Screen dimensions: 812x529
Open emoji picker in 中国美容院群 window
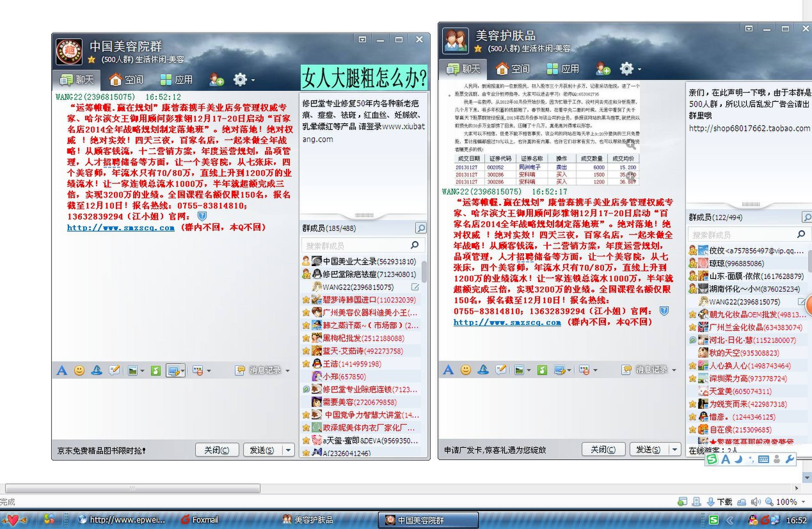click(x=79, y=370)
